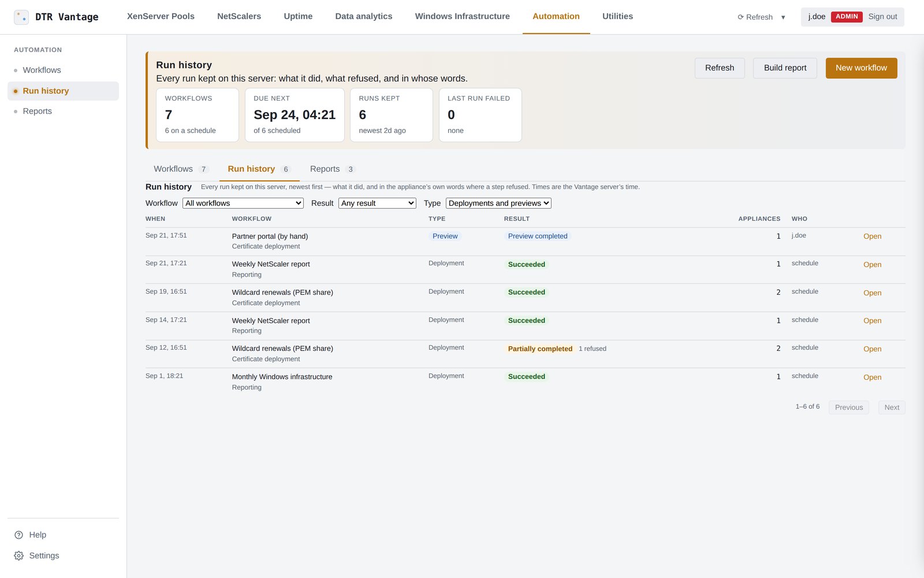Click the Due next summary card
Image resolution: width=924 pixels, height=578 pixels.
tap(295, 115)
